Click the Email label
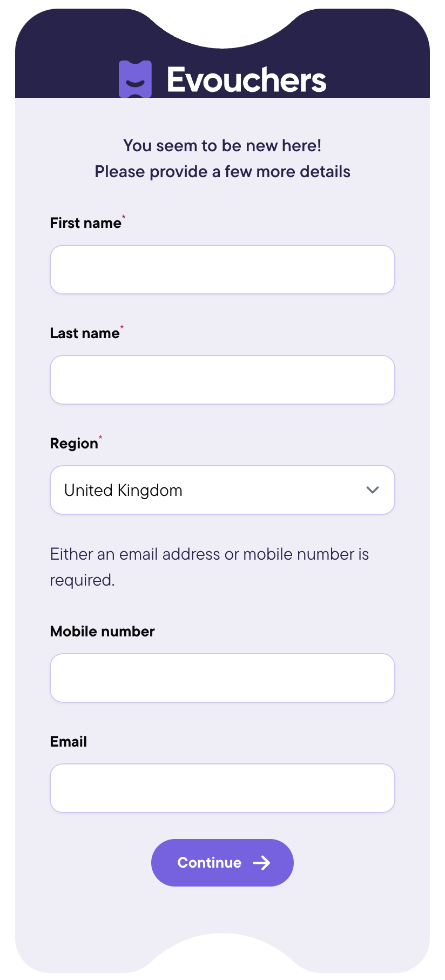The image size is (445, 980). pos(69,742)
